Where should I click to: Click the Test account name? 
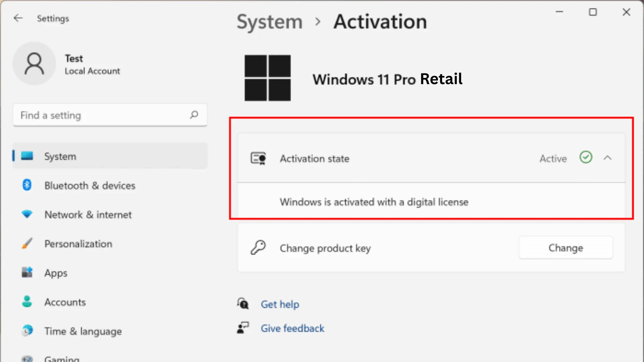74,58
